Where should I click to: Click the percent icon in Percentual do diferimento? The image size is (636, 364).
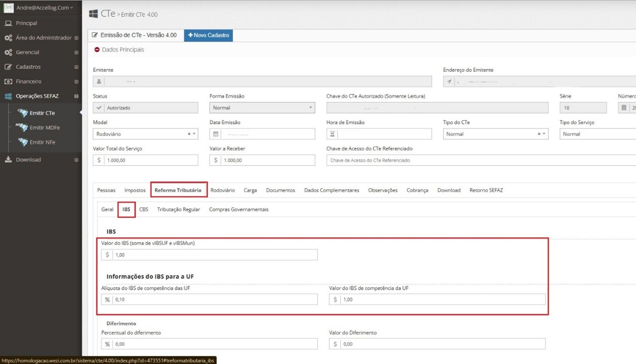[x=107, y=344]
